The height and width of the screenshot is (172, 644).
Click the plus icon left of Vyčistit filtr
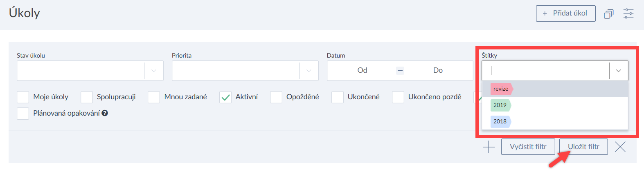489,147
